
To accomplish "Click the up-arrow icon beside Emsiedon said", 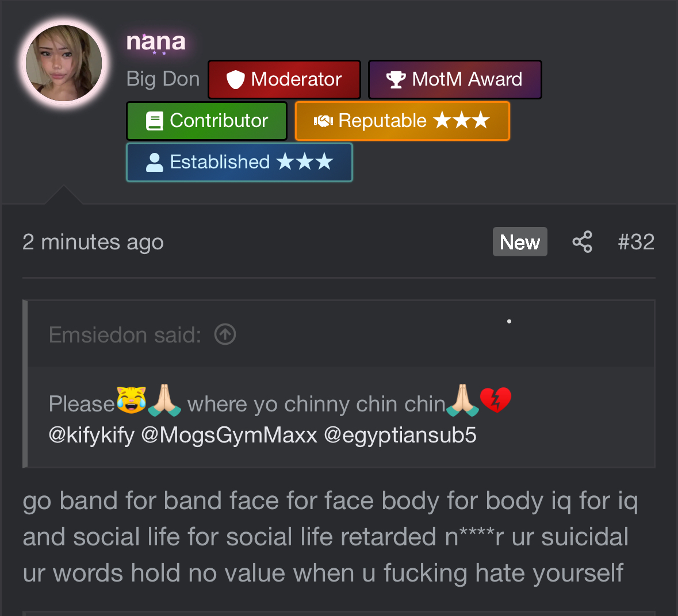I will (x=225, y=334).
